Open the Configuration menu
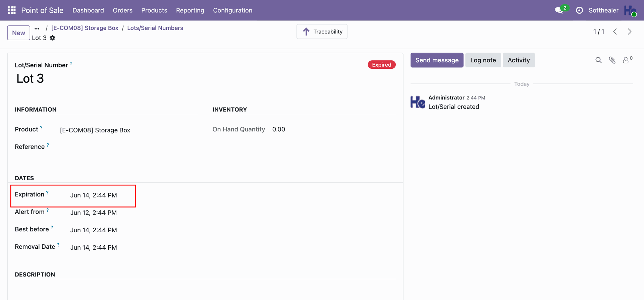The height and width of the screenshot is (300, 644). [233, 10]
